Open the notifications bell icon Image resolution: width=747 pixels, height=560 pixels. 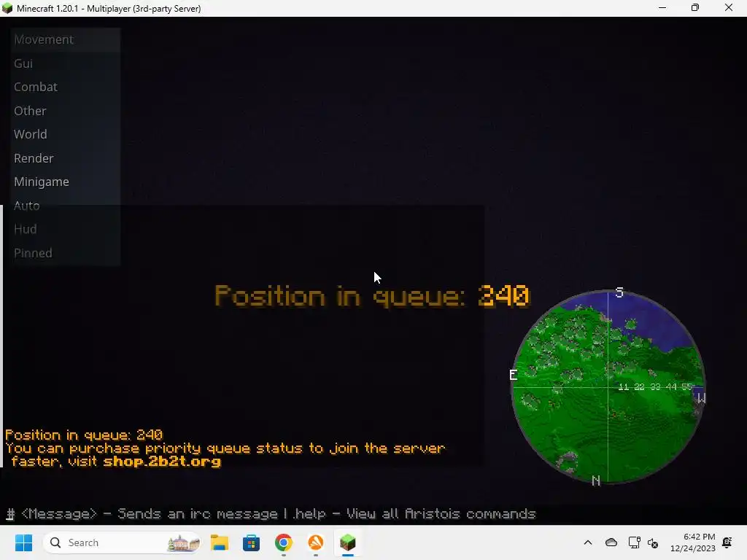coord(727,542)
